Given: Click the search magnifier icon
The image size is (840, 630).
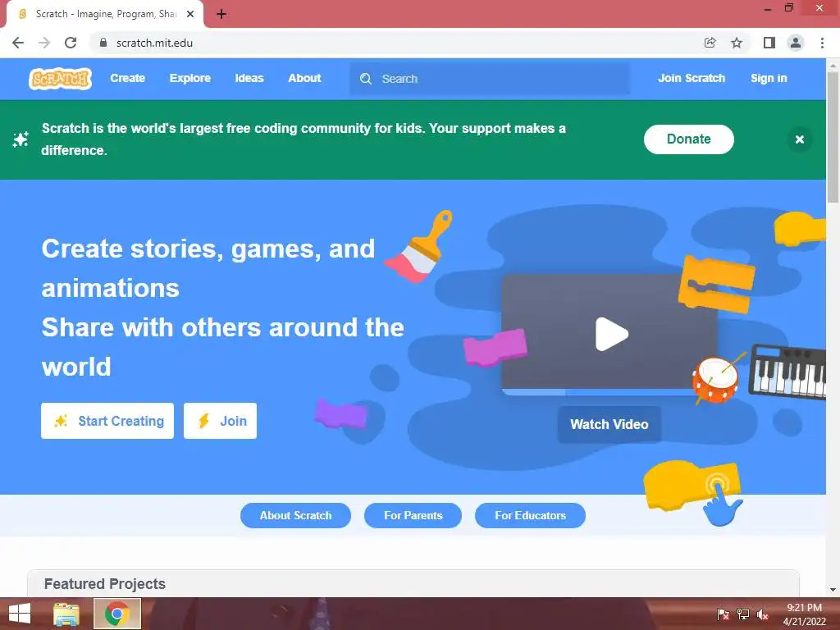Looking at the screenshot, I should tap(365, 79).
